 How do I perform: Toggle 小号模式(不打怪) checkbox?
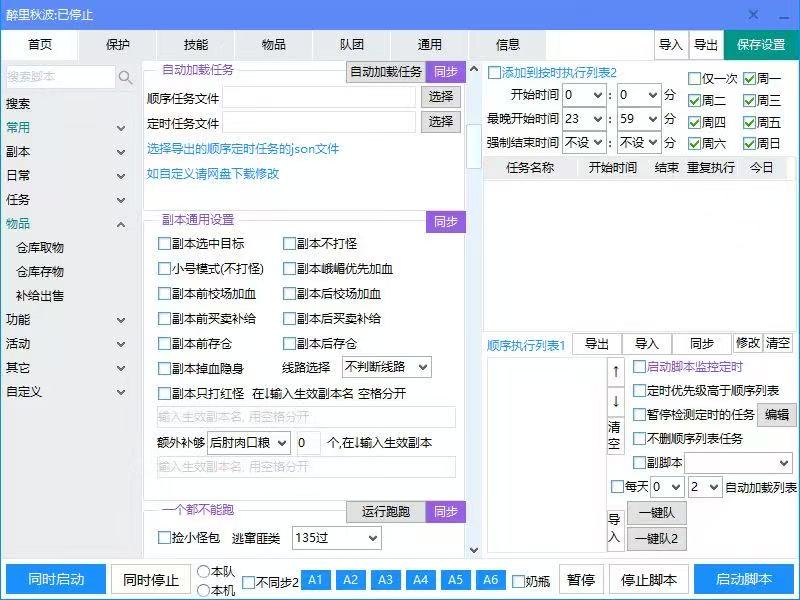click(164, 269)
